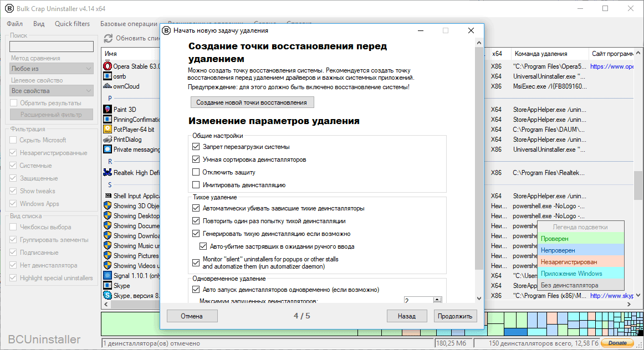Select the Realtek High Definition icon
Viewport: 644px width, 350px height.
[x=108, y=173]
